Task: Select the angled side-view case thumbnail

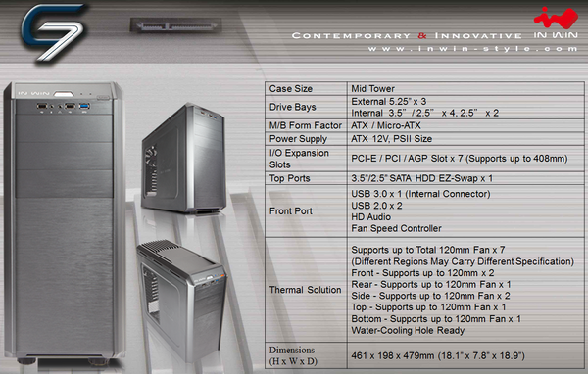Action: pos(184,159)
